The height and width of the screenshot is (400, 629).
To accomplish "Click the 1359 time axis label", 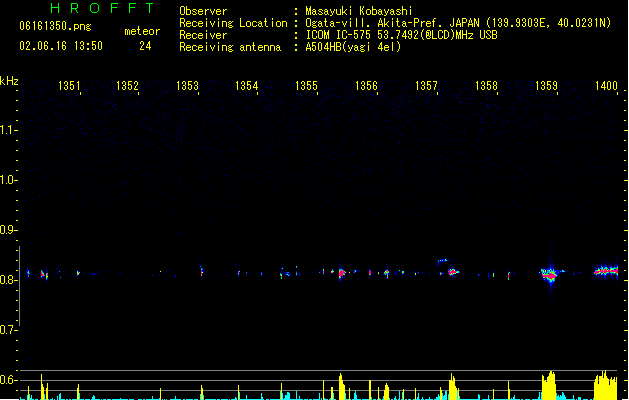I will click(x=546, y=86).
